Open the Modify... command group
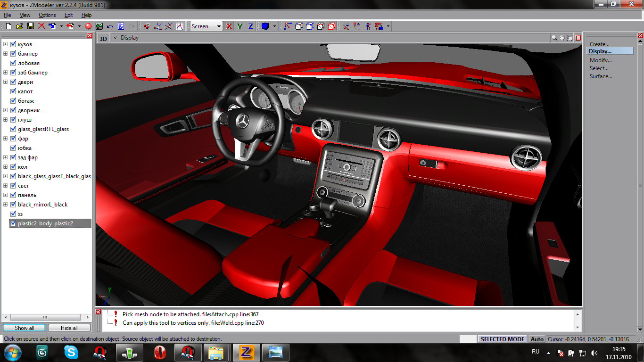 [x=601, y=60]
